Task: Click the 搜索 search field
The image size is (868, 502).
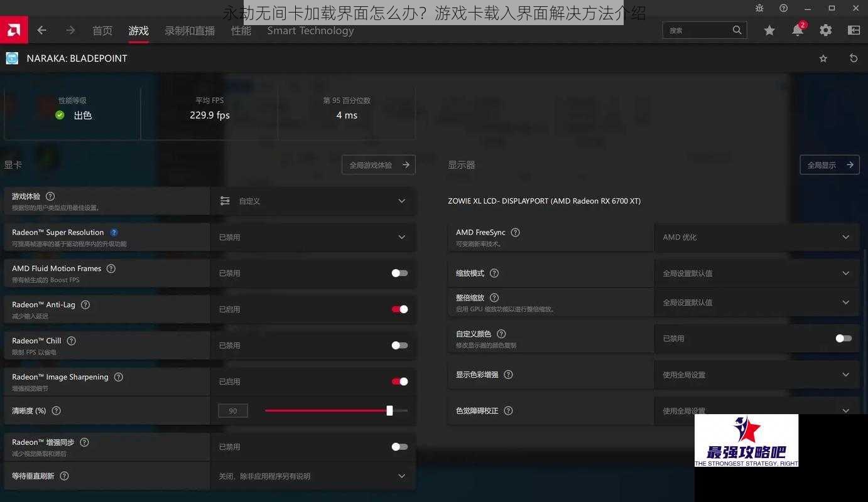Action: click(705, 30)
